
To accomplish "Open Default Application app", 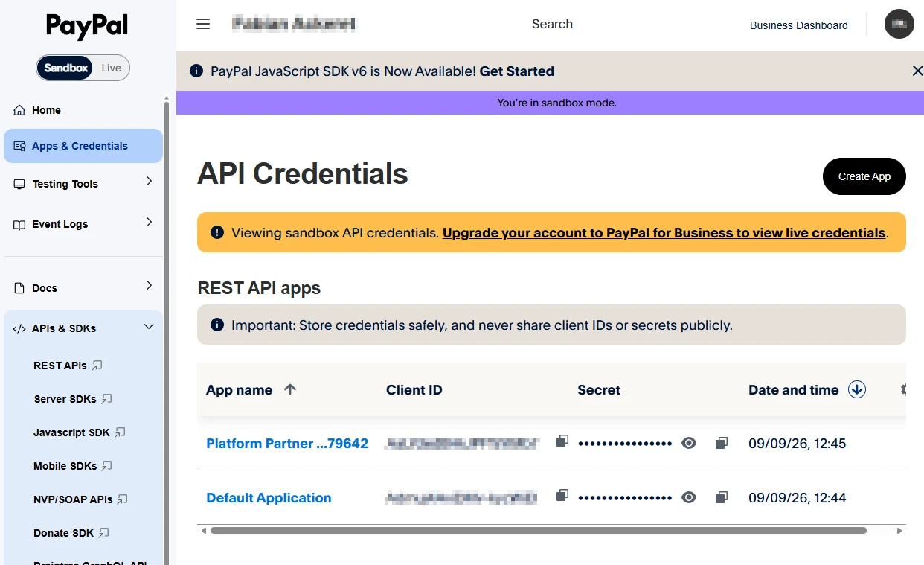I will pos(269,498).
